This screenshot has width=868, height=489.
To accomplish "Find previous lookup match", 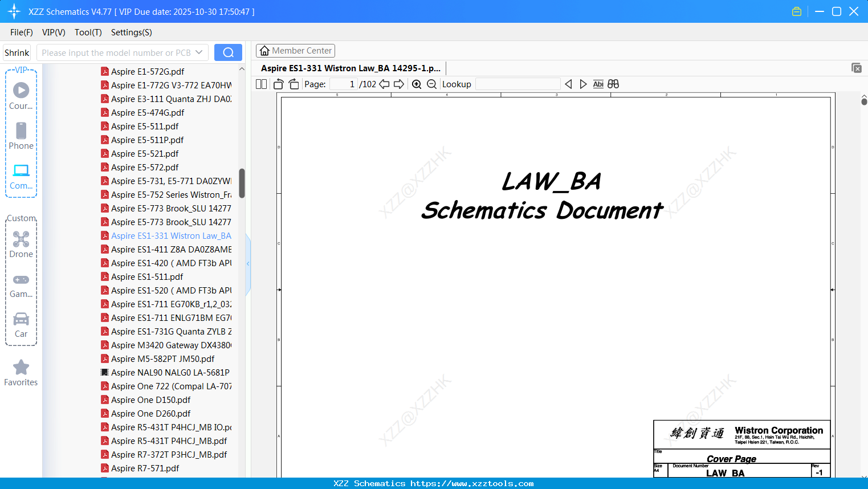I will (x=568, y=84).
